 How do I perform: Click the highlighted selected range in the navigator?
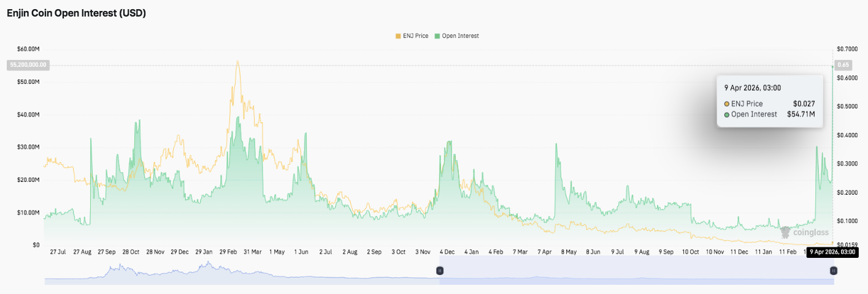tap(636, 270)
